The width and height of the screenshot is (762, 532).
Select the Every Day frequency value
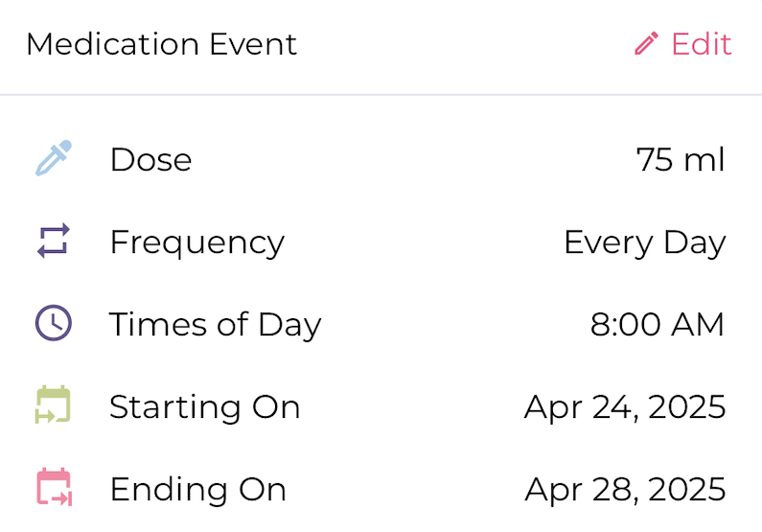tap(644, 243)
